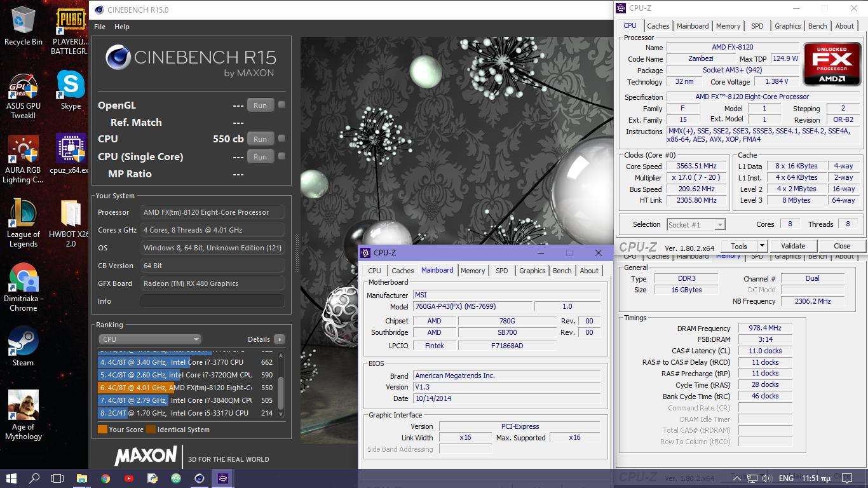Expand ranking Details arrow button
868x488 pixels.
tap(279, 339)
